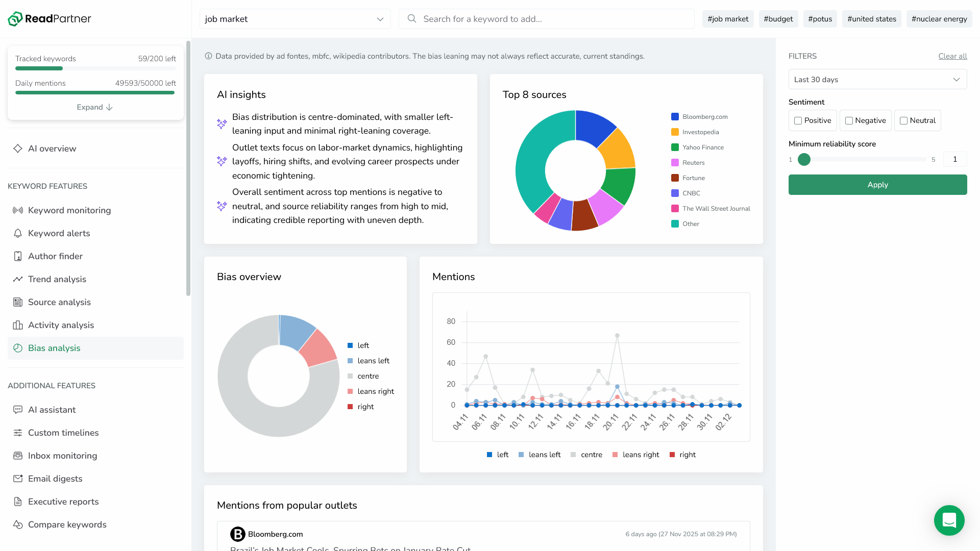The width and height of the screenshot is (980, 551).
Task: Apply the current filter settings
Action: pyautogui.click(x=877, y=184)
